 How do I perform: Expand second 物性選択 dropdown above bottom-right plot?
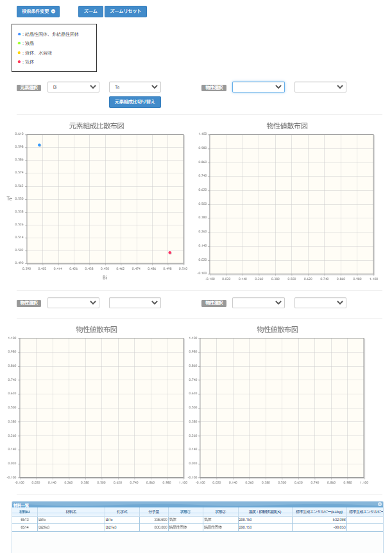(x=320, y=303)
